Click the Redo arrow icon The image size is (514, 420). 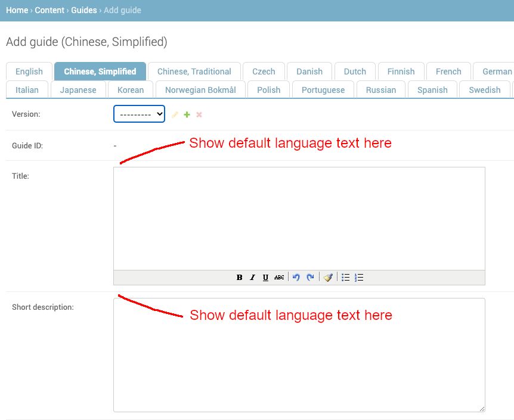[x=310, y=278]
